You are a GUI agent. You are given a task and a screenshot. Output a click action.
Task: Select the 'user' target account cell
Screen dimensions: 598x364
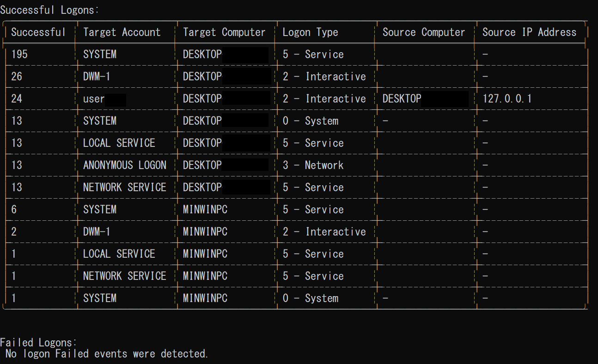tap(94, 99)
